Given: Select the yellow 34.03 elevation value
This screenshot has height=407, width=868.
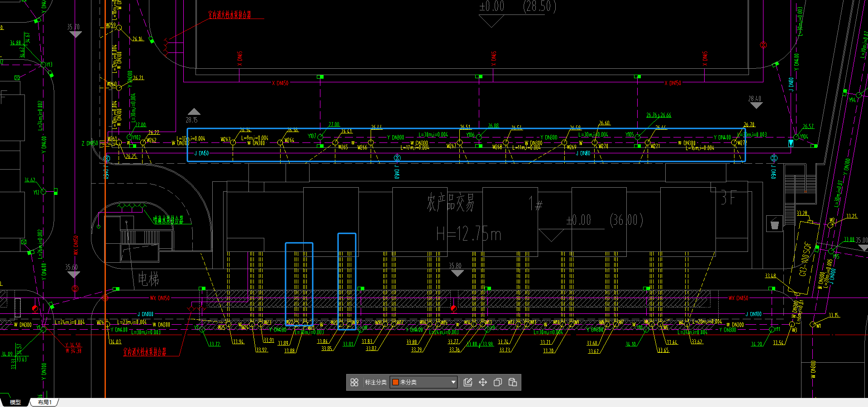Looking at the screenshot, I should 115,342.
